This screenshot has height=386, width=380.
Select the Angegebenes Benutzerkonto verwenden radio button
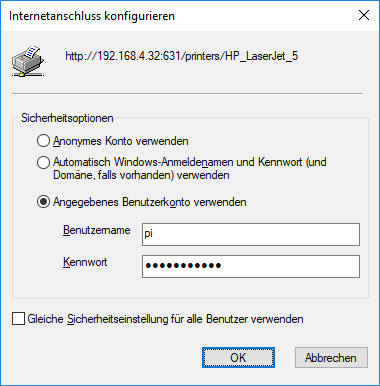tap(43, 202)
